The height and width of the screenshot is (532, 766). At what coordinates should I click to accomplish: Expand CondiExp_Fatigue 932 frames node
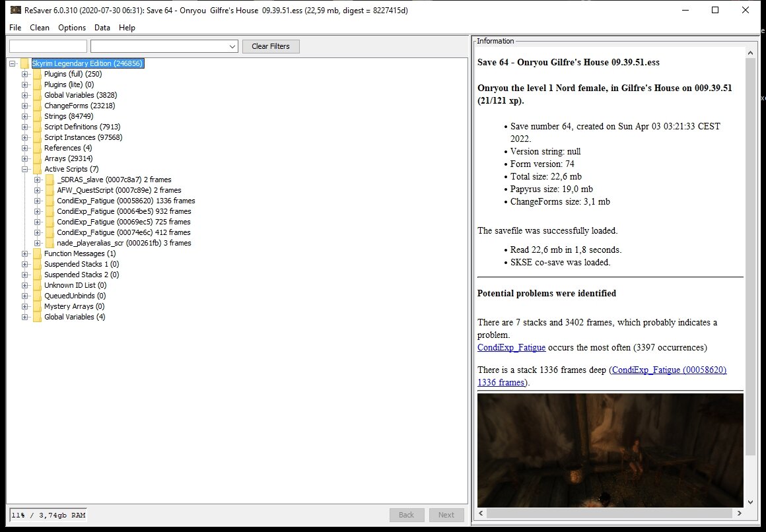(38, 211)
